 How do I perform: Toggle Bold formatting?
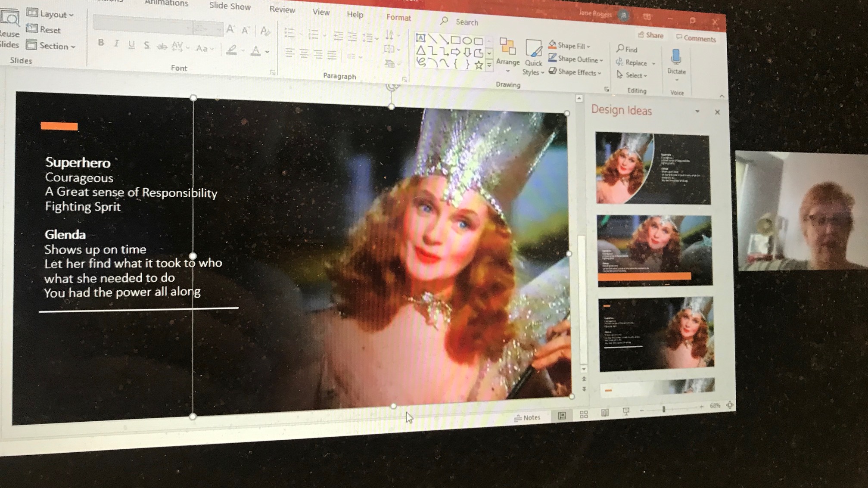click(x=101, y=43)
